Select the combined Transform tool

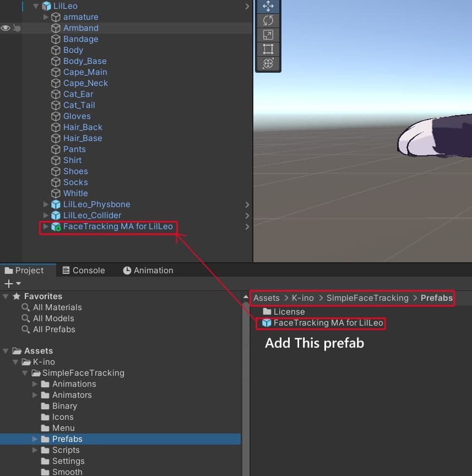pos(268,63)
